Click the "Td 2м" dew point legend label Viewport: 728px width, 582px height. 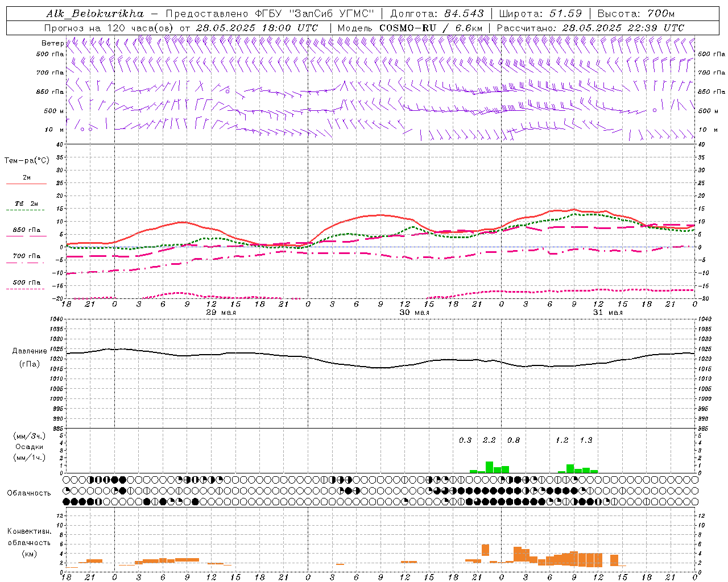[26, 203]
